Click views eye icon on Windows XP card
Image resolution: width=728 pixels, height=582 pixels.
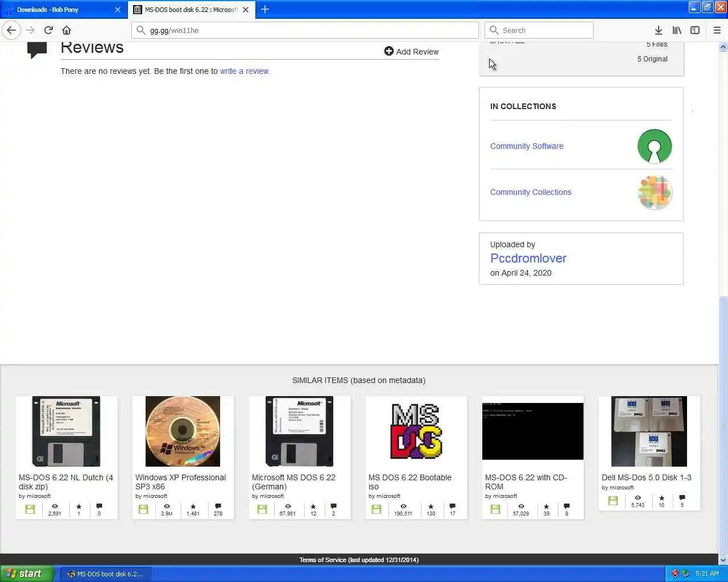coord(167,506)
